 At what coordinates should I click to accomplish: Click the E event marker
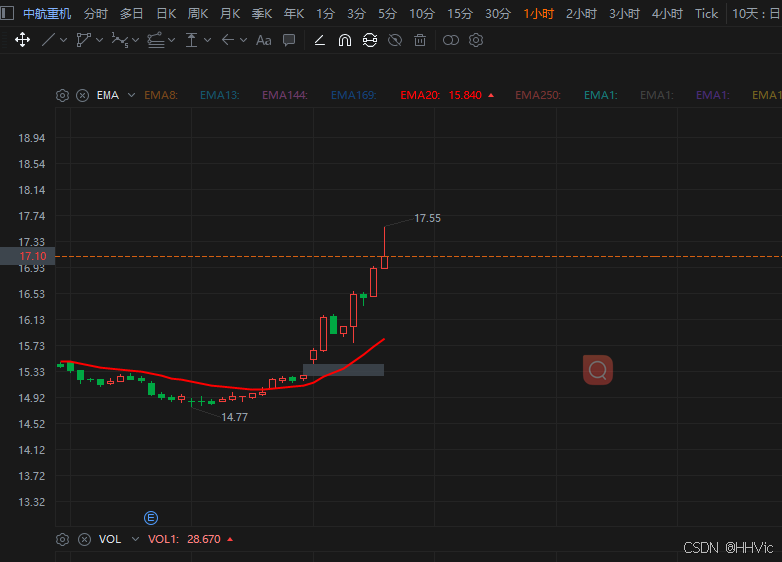(x=151, y=518)
